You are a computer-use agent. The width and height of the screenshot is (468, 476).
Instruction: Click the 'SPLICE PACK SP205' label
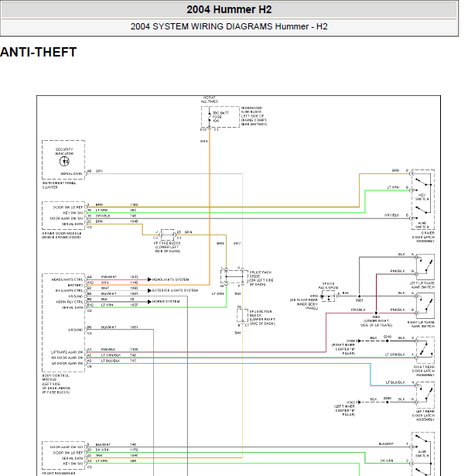coord(261,279)
